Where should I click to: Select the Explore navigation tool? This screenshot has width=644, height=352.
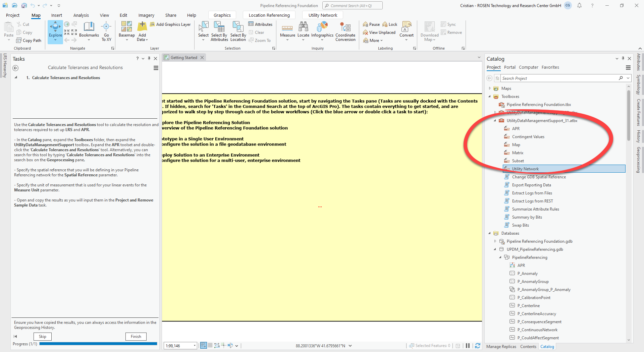click(55, 32)
